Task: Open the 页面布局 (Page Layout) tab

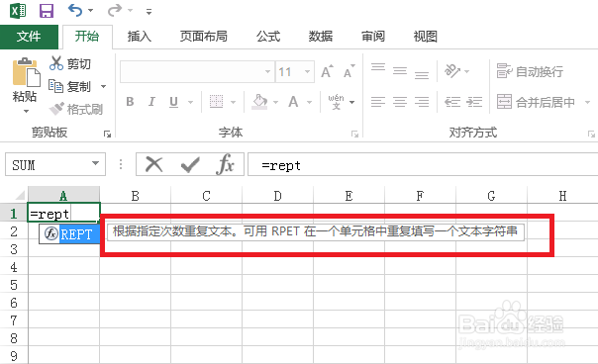Action: pyautogui.click(x=203, y=37)
